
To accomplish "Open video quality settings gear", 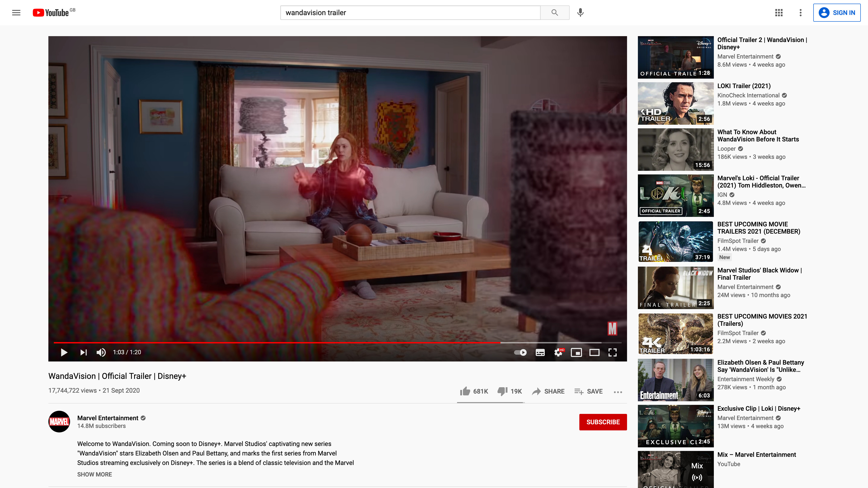I will pos(558,352).
